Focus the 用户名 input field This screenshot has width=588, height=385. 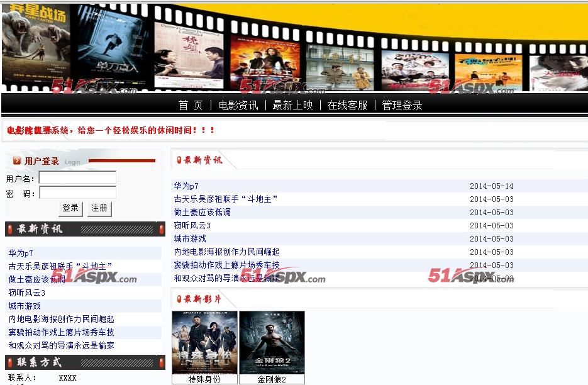[x=77, y=178]
